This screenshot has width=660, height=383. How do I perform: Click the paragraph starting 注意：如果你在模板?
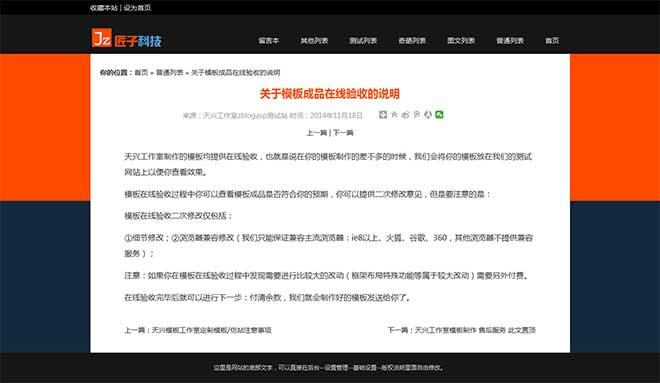pos(327,276)
